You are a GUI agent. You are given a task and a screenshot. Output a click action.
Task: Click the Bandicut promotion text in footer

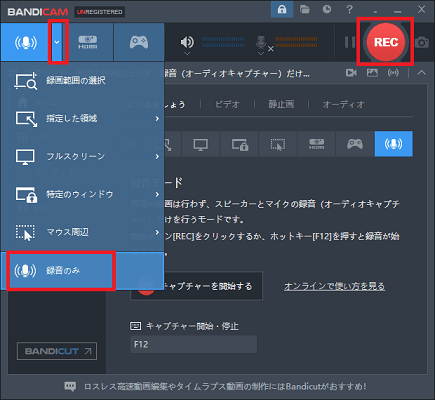(x=225, y=387)
